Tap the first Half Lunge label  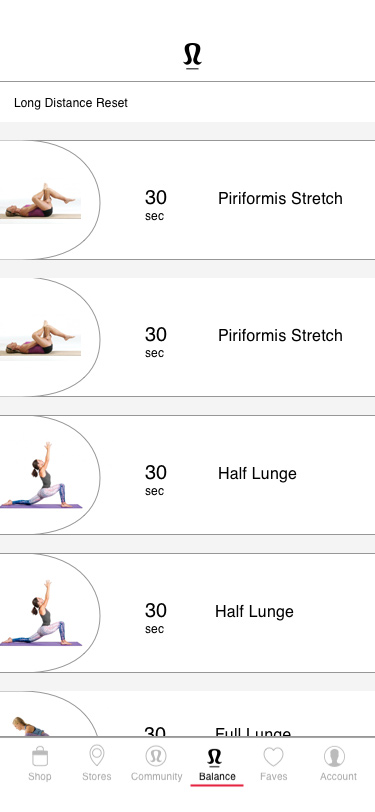click(257, 473)
